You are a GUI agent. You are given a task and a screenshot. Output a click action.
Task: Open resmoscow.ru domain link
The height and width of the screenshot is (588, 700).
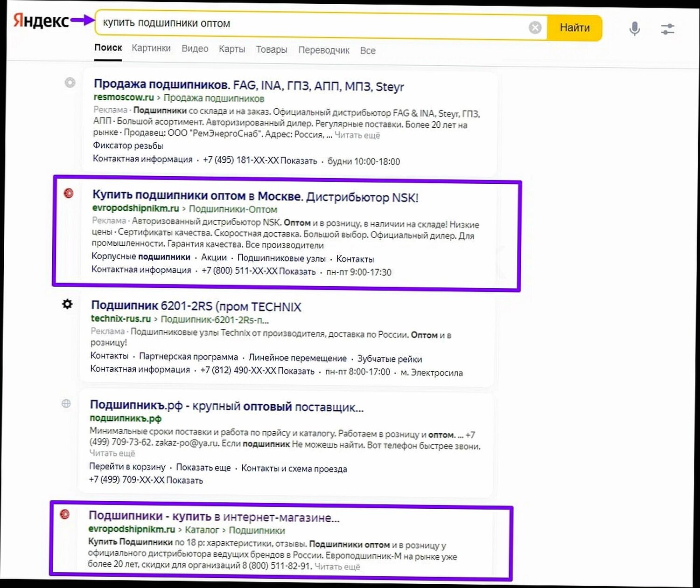point(124,97)
